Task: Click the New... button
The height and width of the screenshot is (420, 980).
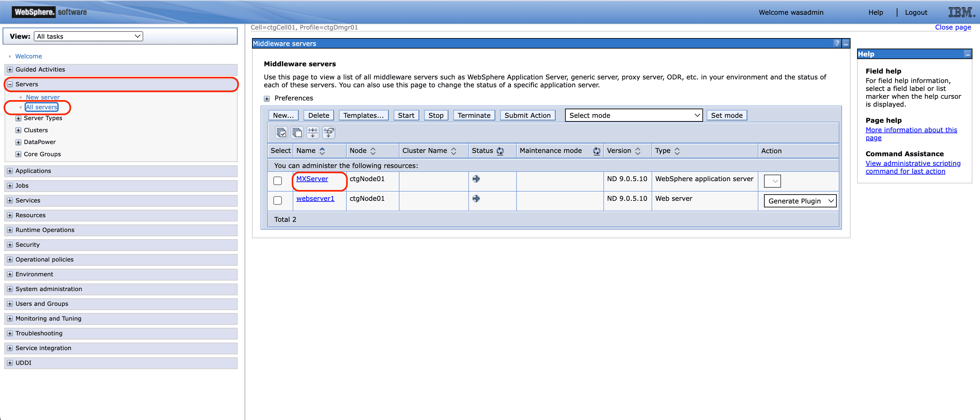Action: [x=284, y=115]
